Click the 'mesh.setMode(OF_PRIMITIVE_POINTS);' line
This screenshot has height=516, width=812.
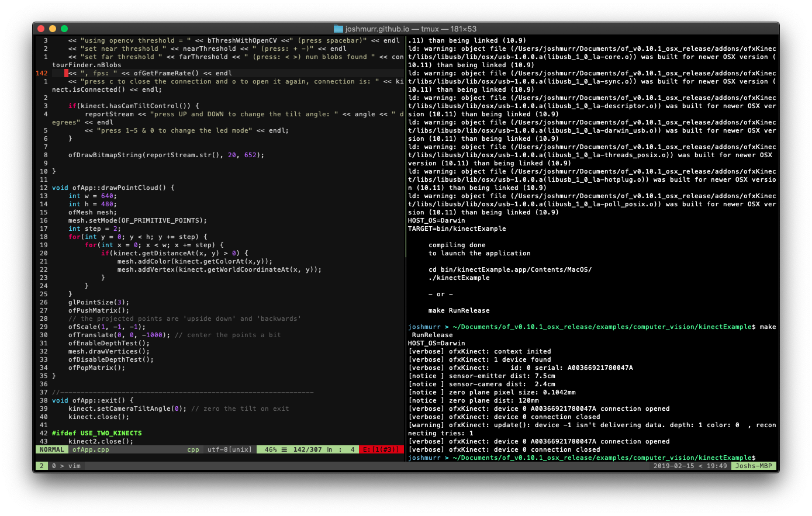[137, 220]
